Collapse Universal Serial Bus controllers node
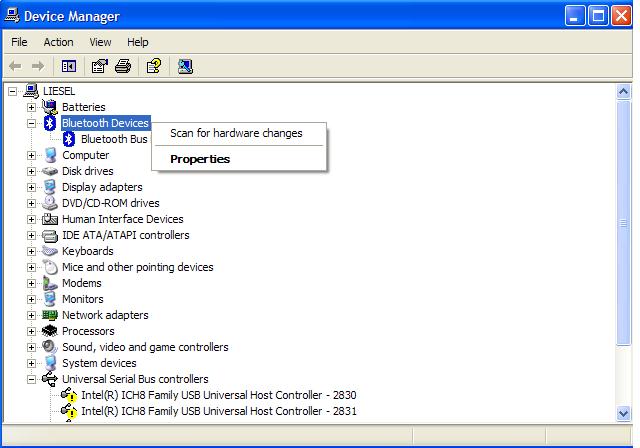 pos(31,379)
